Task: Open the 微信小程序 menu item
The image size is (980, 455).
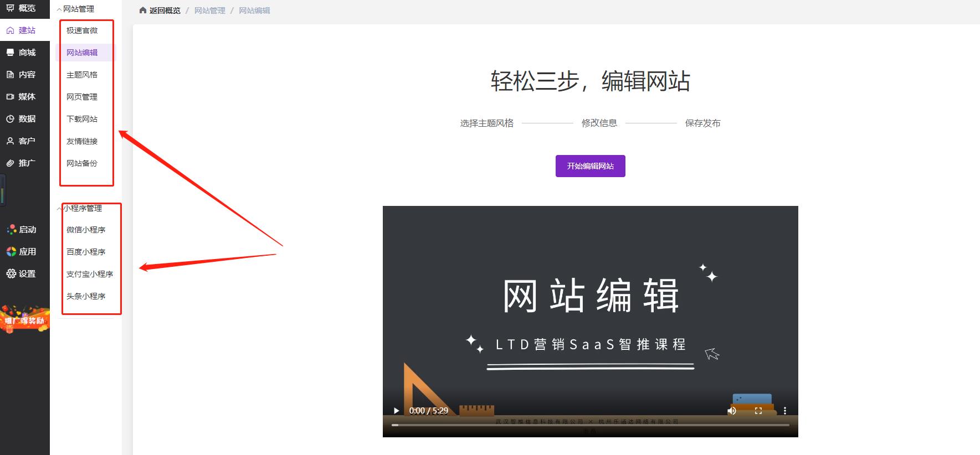Action: pos(86,230)
